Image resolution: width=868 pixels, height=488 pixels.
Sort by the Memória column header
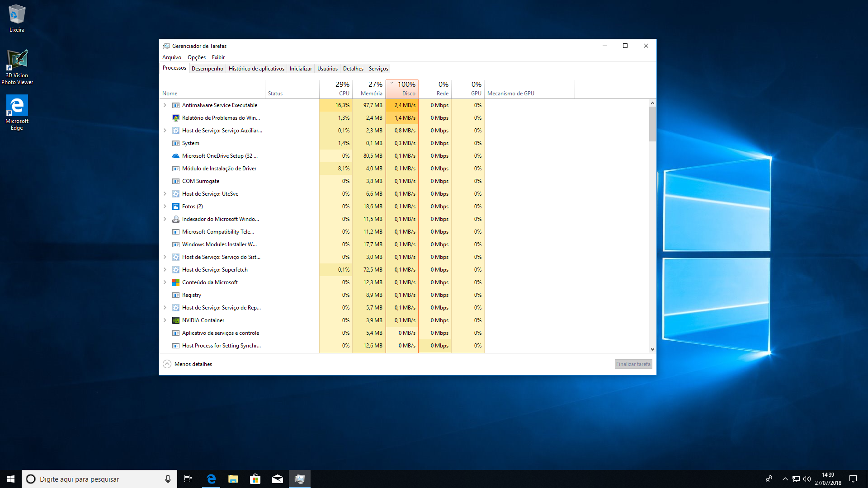tap(369, 89)
